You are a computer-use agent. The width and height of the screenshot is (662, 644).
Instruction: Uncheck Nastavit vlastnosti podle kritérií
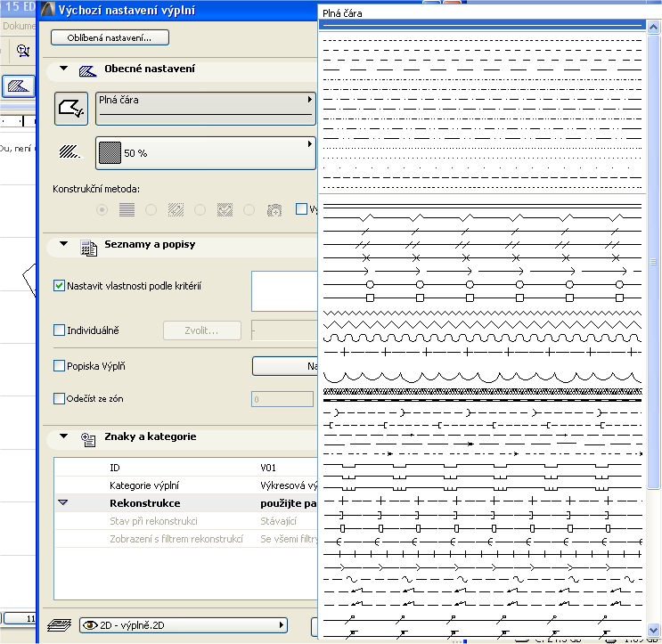(x=59, y=286)
